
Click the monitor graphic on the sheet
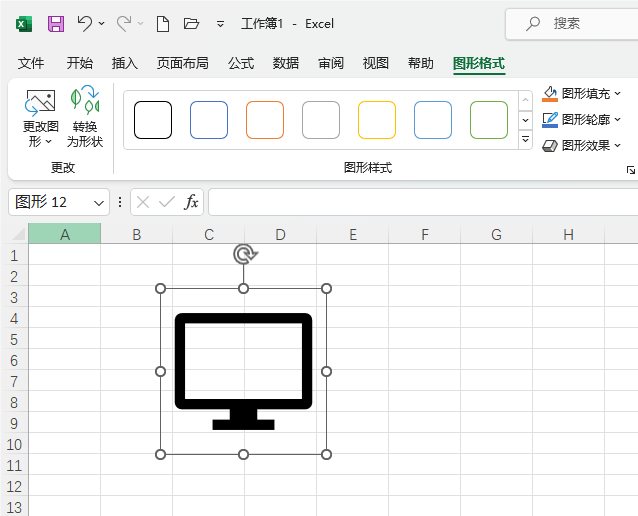click(x=243, y=371)
